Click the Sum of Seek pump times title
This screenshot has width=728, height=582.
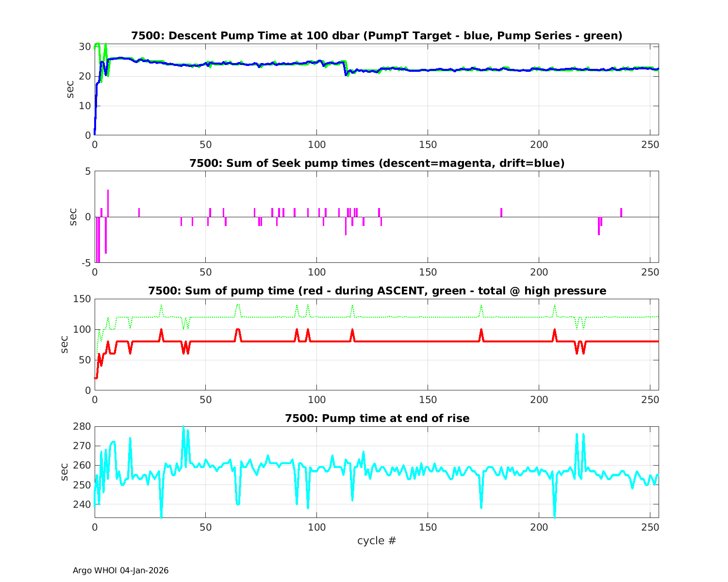click(x=377, y=163)
